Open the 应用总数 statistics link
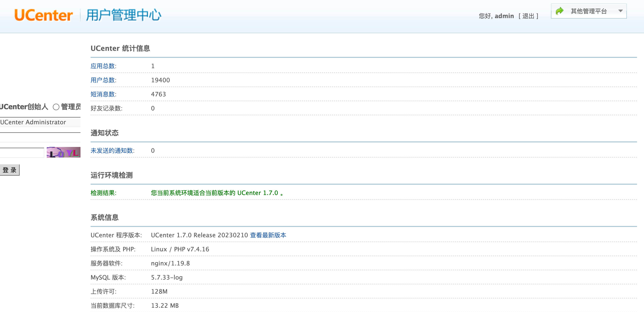 103,66
